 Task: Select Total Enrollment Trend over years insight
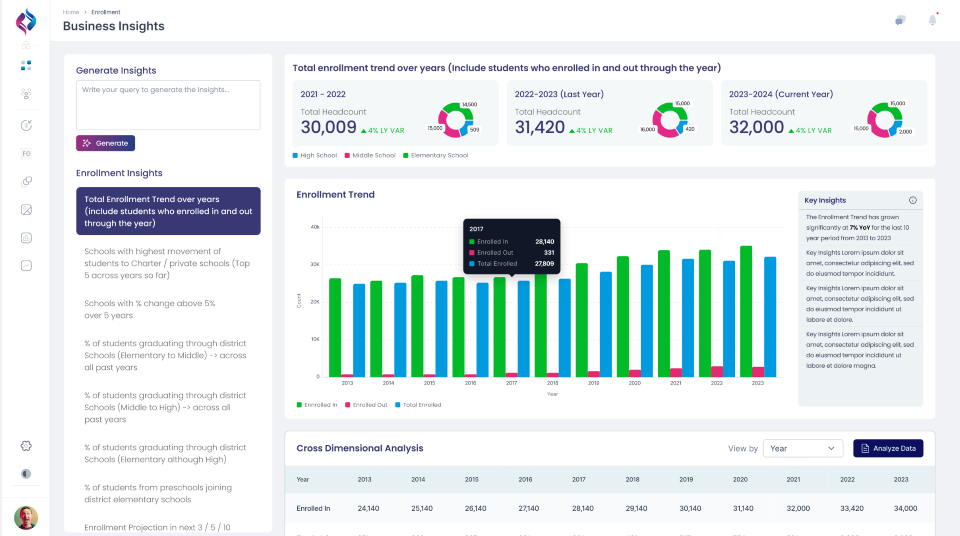(x=168, y=211)
